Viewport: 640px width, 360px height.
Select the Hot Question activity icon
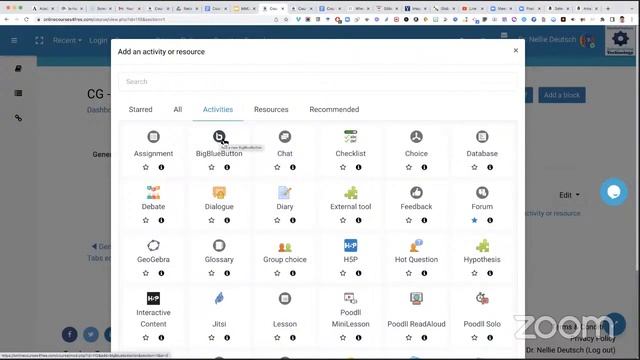pos(416,245)
